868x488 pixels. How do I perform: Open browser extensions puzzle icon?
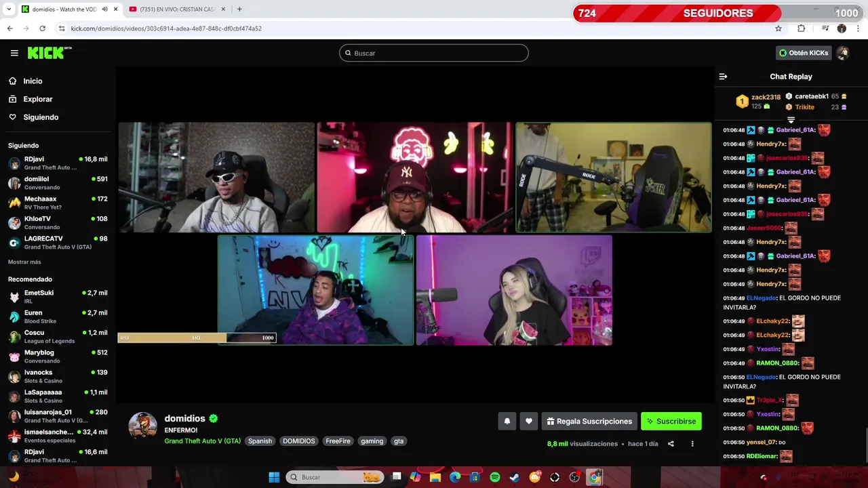point(802,28)
